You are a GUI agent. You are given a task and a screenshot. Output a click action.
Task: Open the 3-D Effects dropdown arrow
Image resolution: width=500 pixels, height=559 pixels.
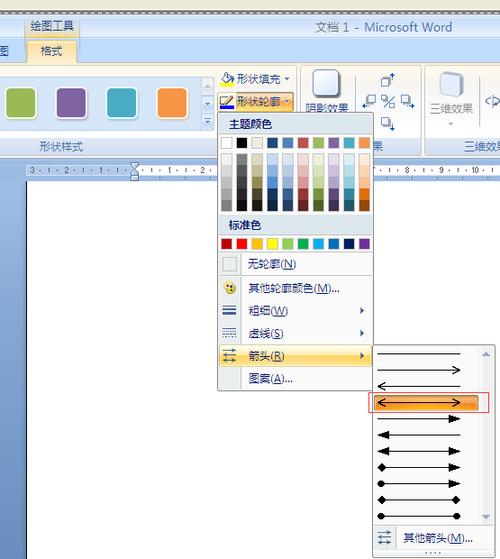point(451,124)
